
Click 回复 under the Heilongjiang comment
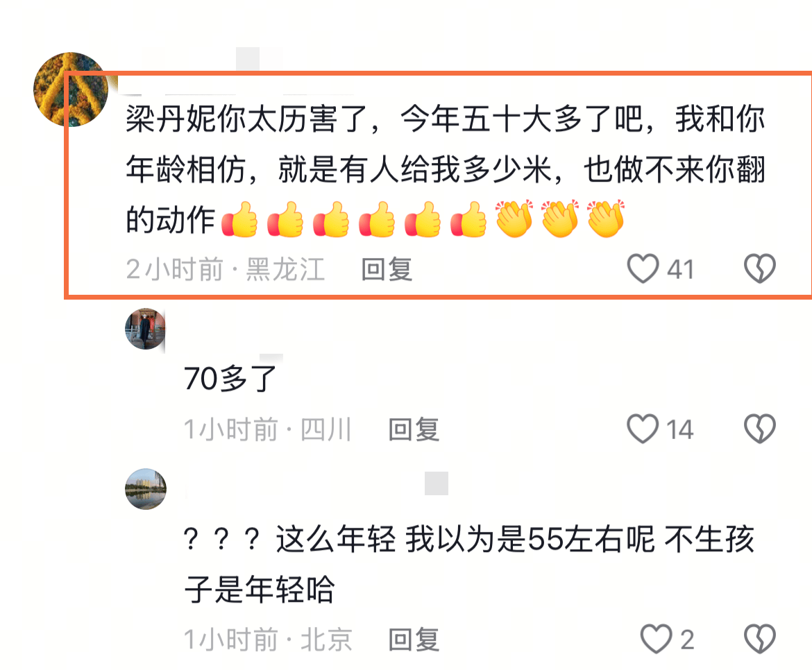click(387, 270)
